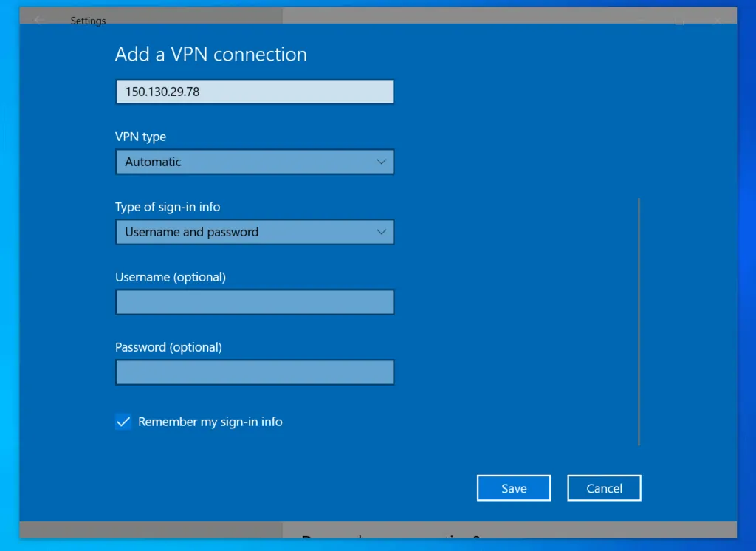Click the back arrow in the title bar
Image resolution: width=756 pixels, height=551 pixels.
(38, 20)
